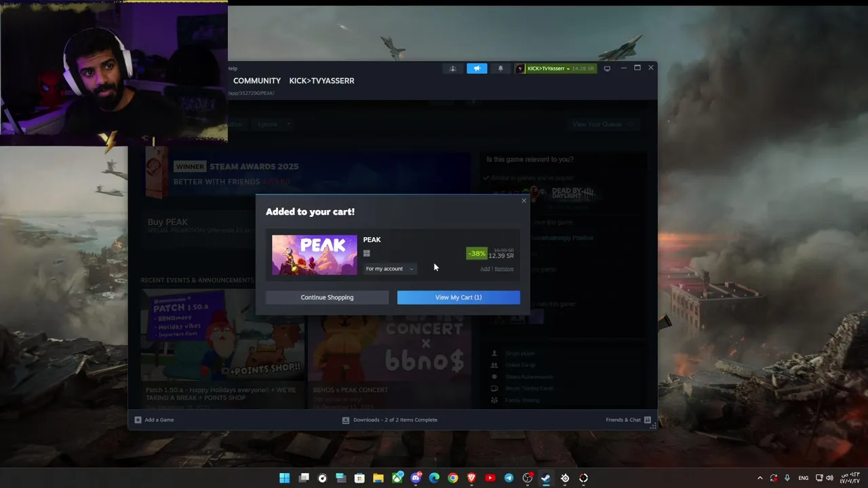Image resolution: width=868 pixels, height=488 pixels.
Task: Open Microsoft Edge from taskbar
Action: tap(434, 478)
